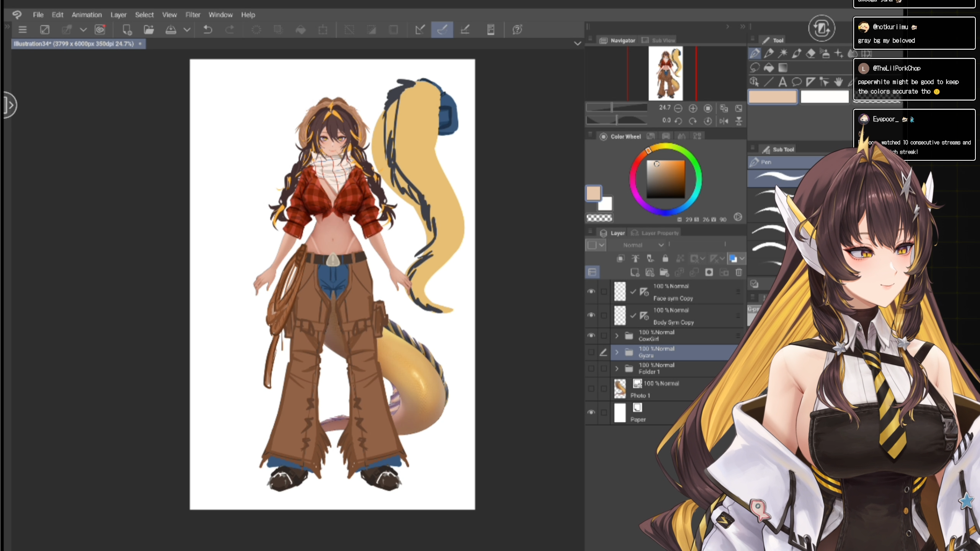Pick the Hand move tool
The image size is (980, 551).
(838, 82)
